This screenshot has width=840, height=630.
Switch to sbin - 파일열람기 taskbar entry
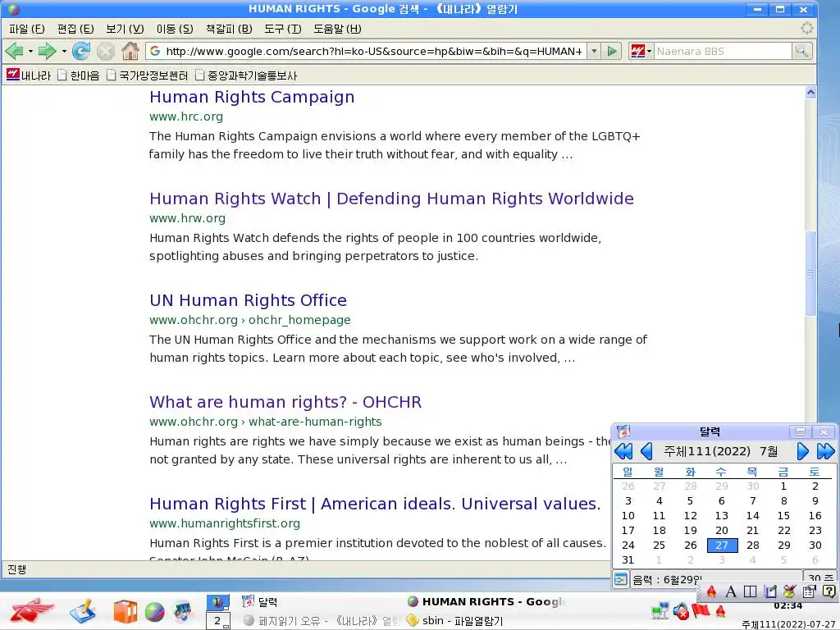click(454, 621)
